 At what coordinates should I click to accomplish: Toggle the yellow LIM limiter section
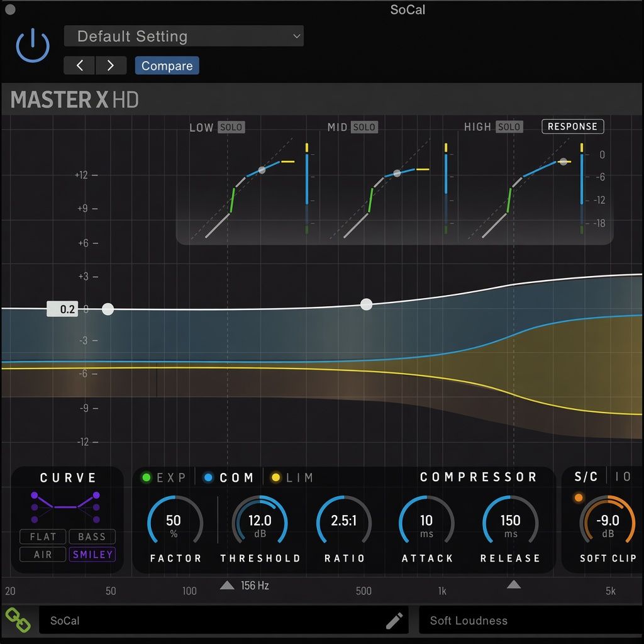click(x=292, y=477)
